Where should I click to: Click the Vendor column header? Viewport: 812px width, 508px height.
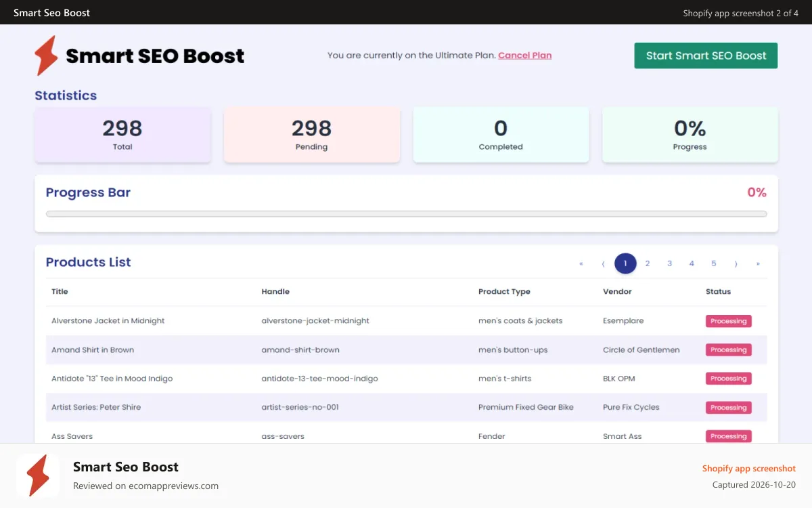pos(617,291)
